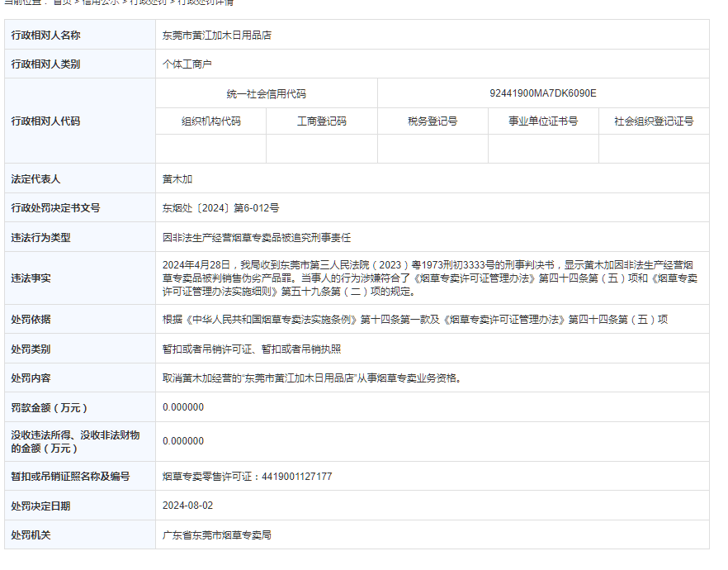Viewport: 728px width, 570px height.
Task: Select the 0.000000 value in 没收违法所得 row
Action: 183,441
